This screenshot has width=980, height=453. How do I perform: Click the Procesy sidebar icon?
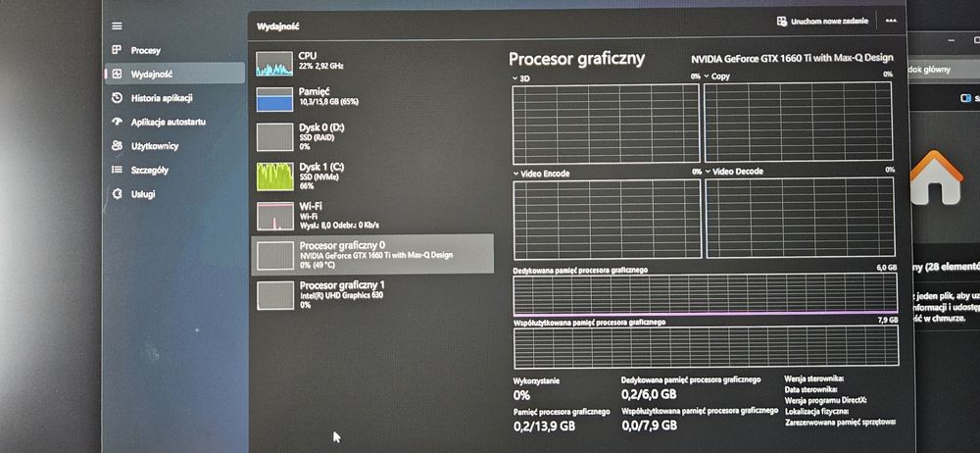point(117,50)
